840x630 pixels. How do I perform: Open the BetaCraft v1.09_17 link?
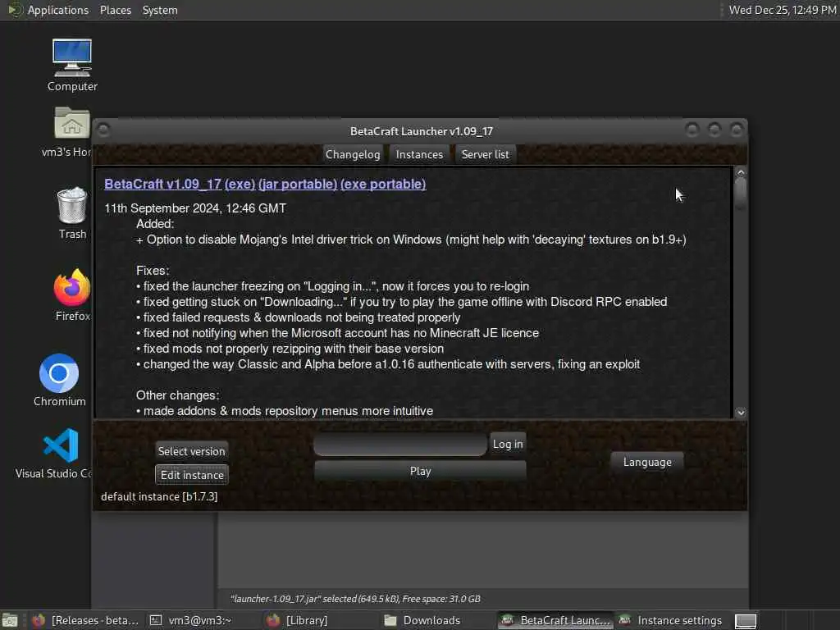(163, 184)
